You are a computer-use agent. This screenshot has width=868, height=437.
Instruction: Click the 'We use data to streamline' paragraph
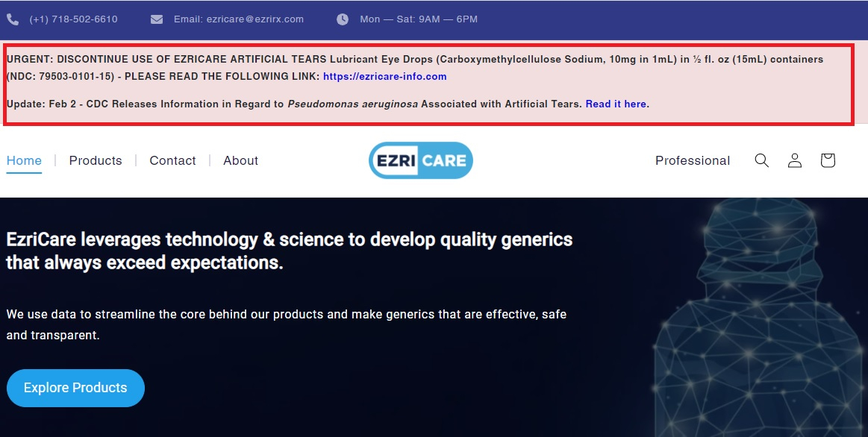click(x=286, y=324)
